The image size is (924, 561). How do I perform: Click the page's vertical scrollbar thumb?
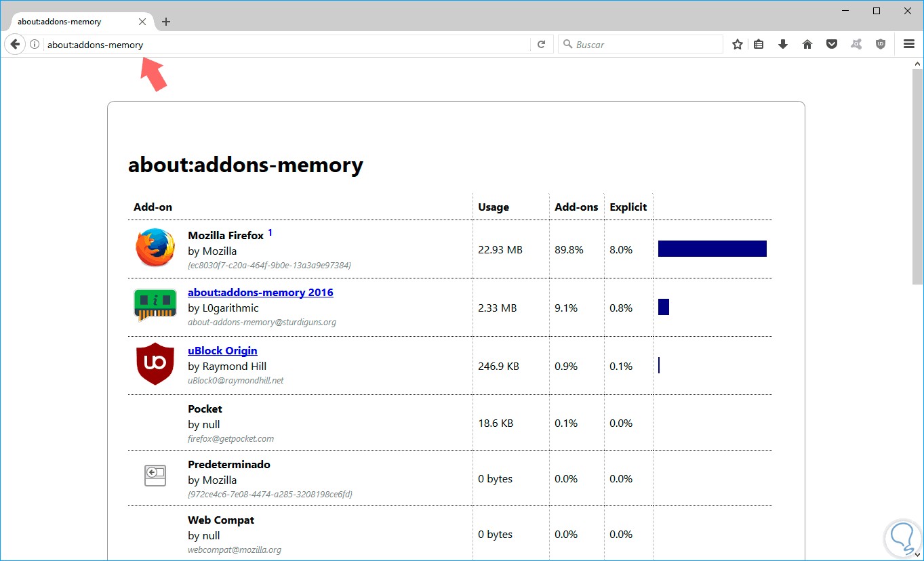point(917,176)
